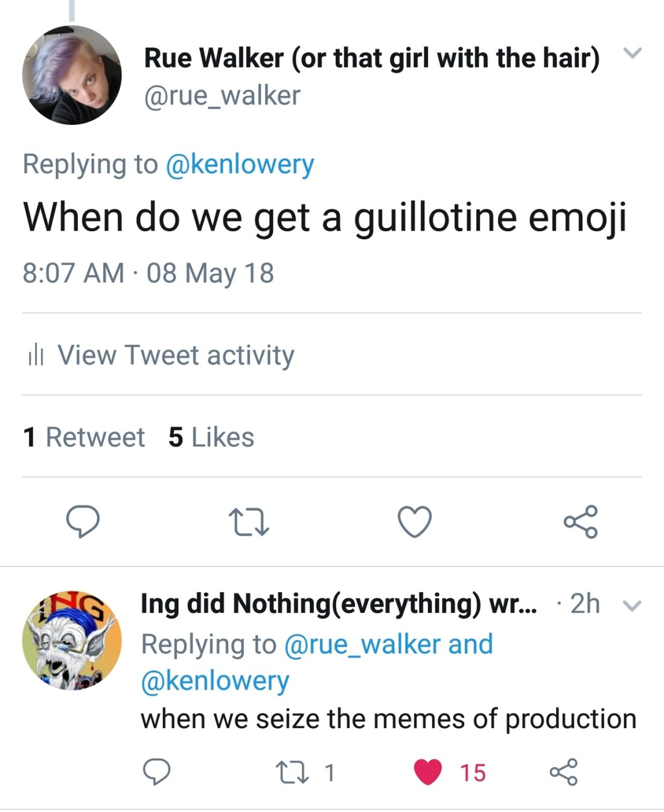The image size is (664, 812).
Task: Share Rue Walker's main tweet
Action: (581, 522)
